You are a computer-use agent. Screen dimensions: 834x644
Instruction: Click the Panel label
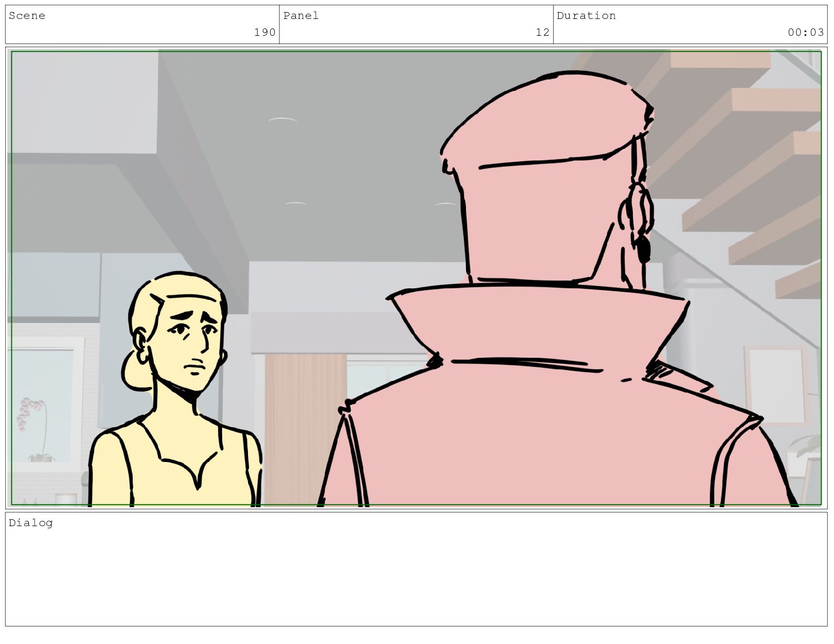click(301, 16)
